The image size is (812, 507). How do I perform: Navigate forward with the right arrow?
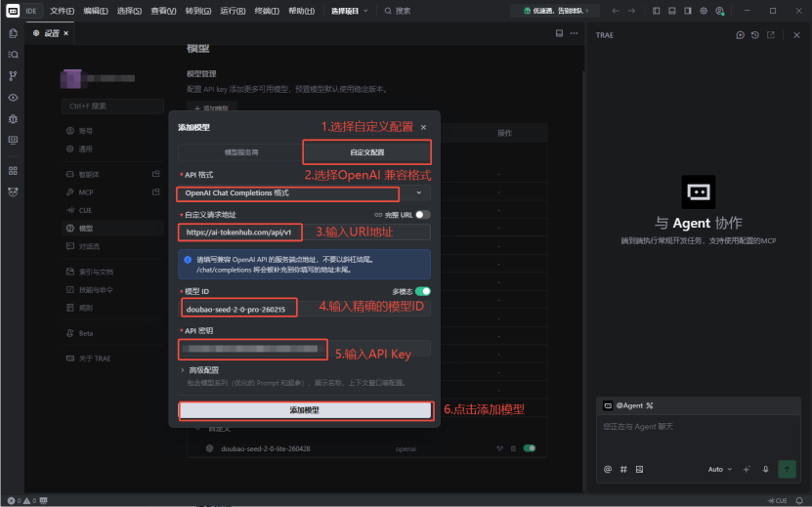pyautogui.click(x=631, y=11)
